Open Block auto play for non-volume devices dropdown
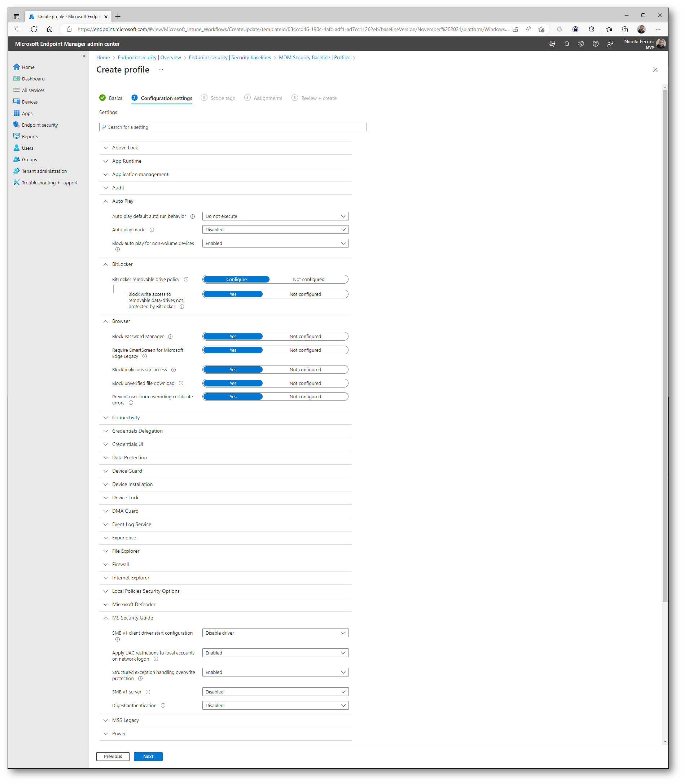This screenshot has height=784, width=684. [x=276, y=244]
